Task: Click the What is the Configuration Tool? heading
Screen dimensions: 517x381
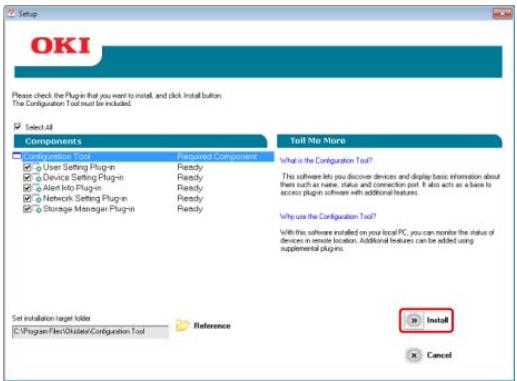Action: (326, 161)
